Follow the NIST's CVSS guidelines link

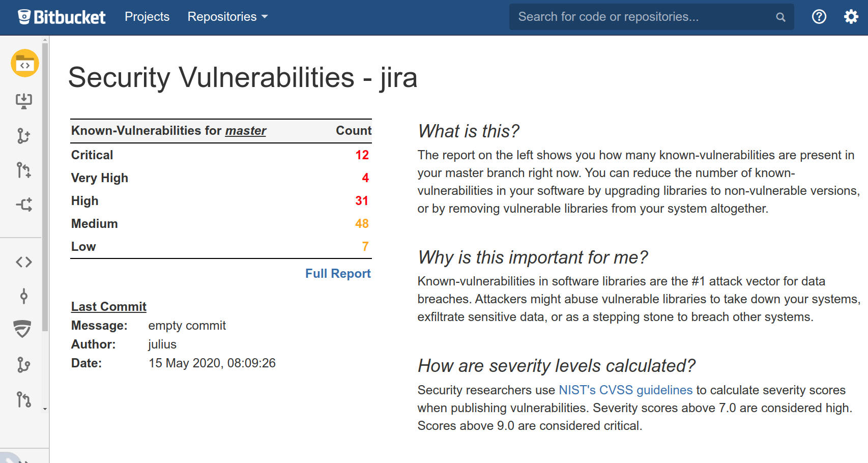tap(625, 390)
